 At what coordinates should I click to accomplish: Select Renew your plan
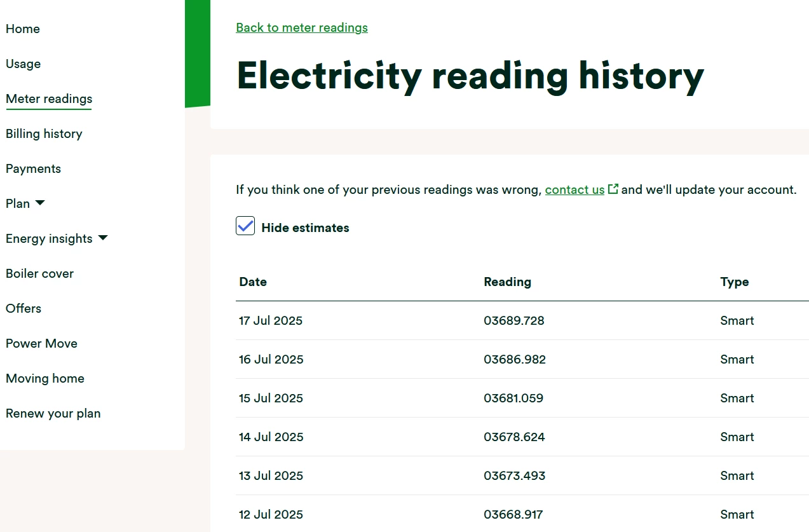pyautogui.click(x=53, y=413)
